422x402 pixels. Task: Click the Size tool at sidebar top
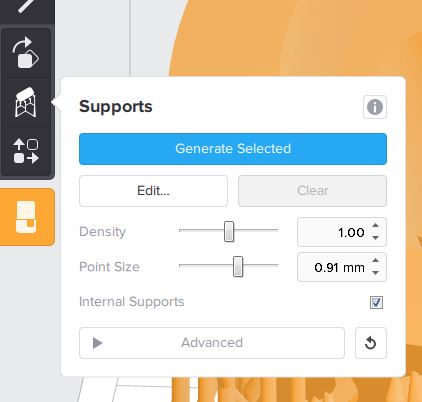pyautogui.click(x=26, y=7)
